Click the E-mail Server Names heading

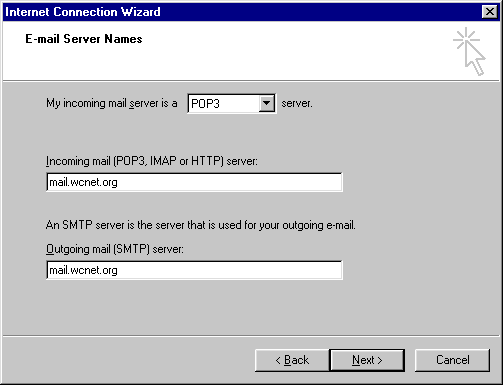84,39
